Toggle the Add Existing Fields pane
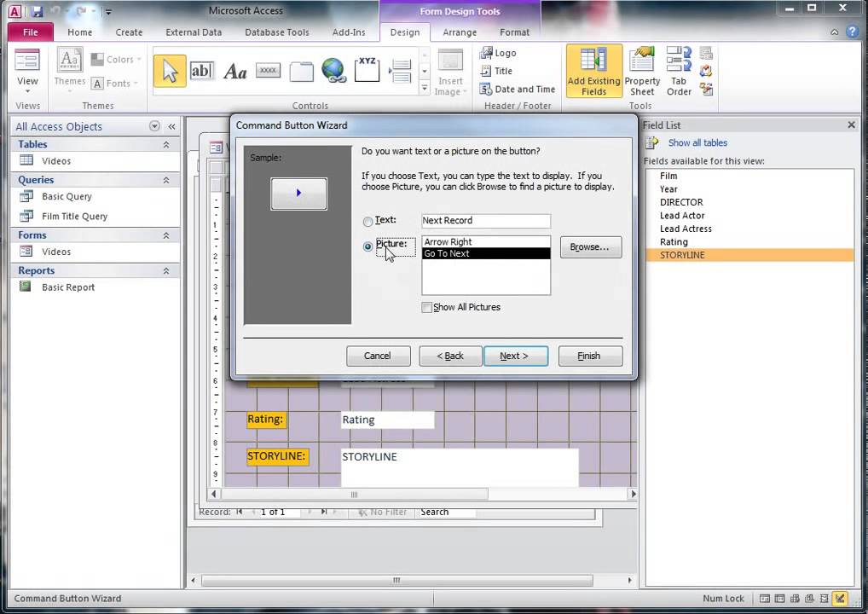This screenshot has width=868, height=614. (593, 71)
